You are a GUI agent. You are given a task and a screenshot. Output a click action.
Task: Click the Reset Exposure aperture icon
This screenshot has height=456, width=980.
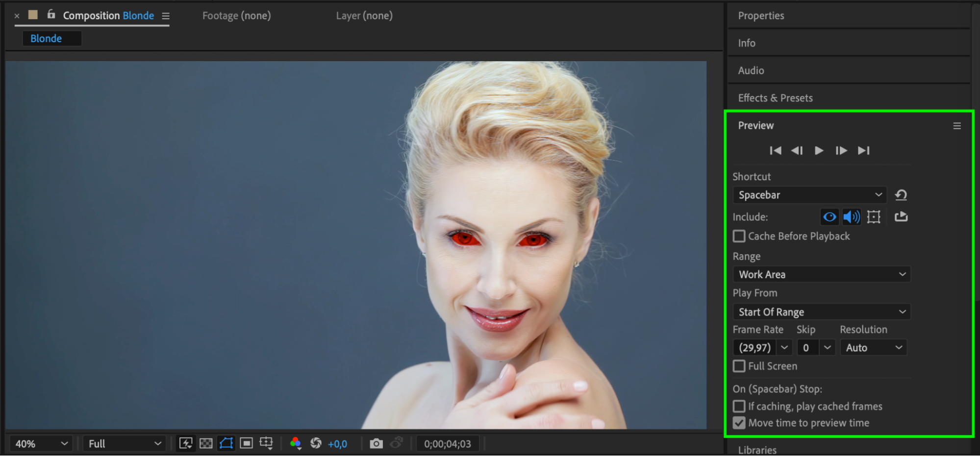click(316, 444)
